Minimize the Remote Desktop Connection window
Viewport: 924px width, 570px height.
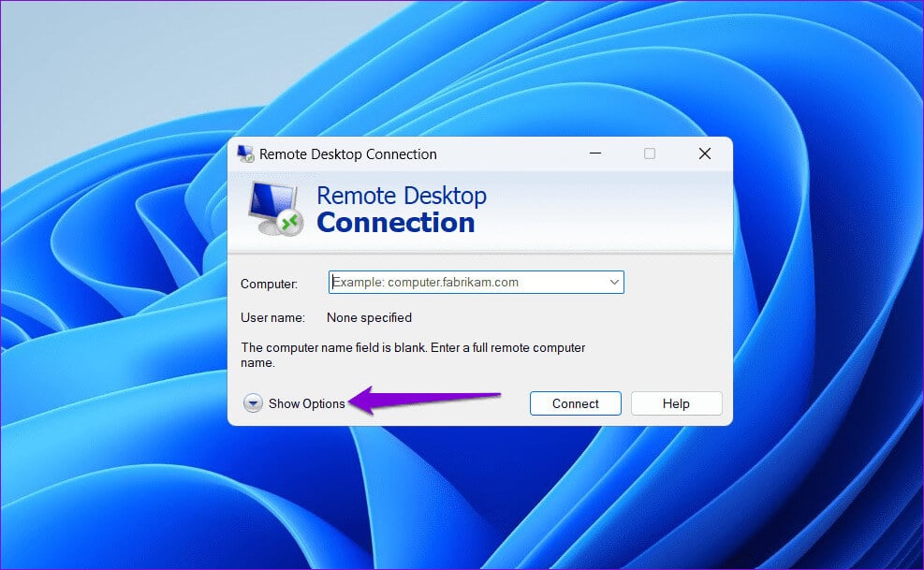coord(595,153)
